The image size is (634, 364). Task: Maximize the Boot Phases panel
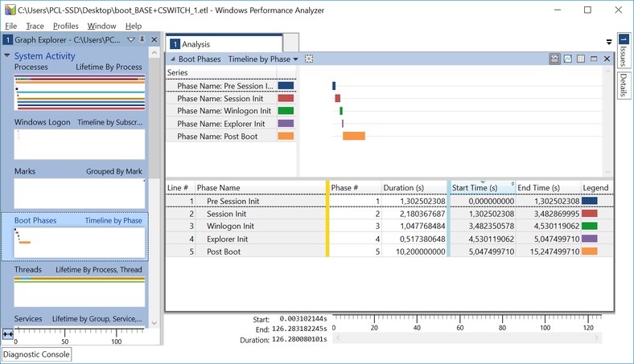click(x=594, y=59)
